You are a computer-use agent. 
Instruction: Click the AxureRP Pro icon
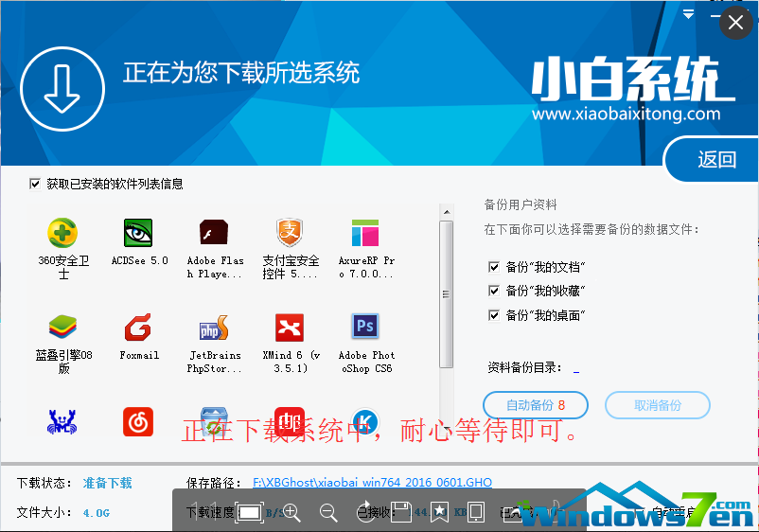point(366,233)
